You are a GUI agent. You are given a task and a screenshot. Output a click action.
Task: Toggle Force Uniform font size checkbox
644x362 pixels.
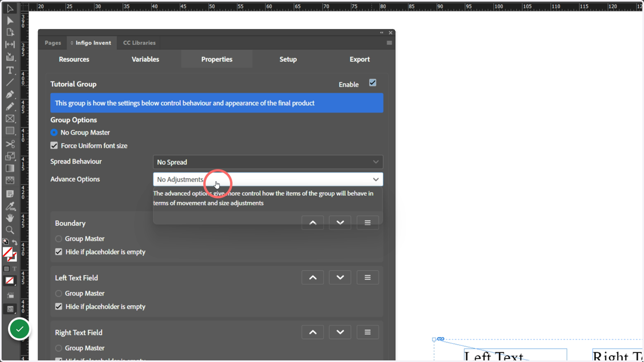(x=54, y=145)
